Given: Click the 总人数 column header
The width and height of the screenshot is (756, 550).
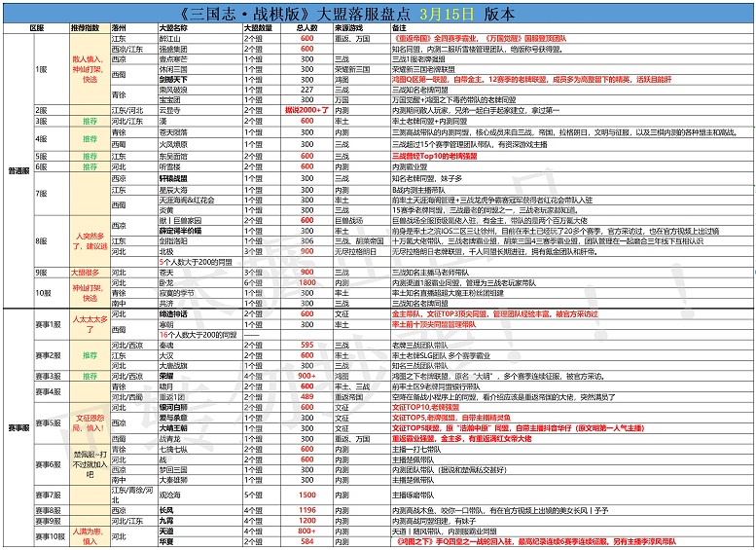Looking at the screenshot, I should pyautogui.click(x=307, y=28).
